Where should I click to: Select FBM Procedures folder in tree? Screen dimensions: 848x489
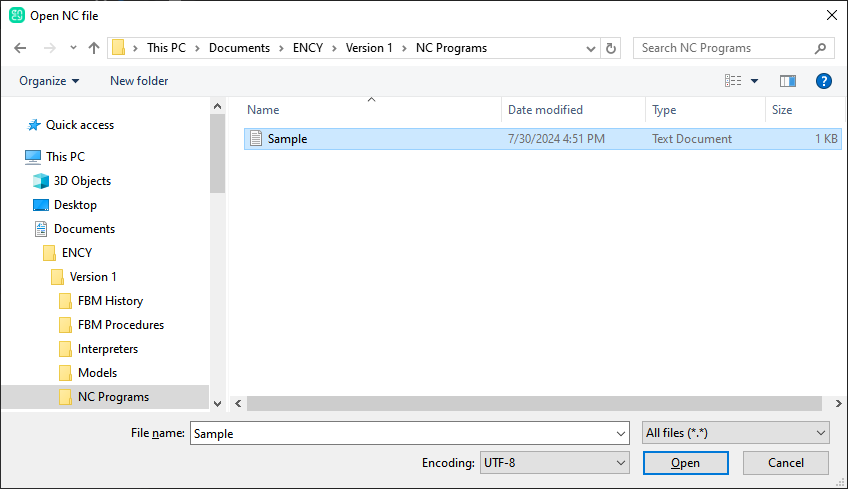[120, 325]
